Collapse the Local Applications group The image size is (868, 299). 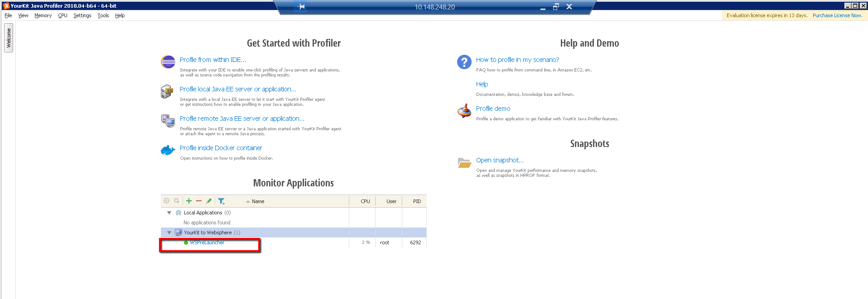(x=169, y=213)
